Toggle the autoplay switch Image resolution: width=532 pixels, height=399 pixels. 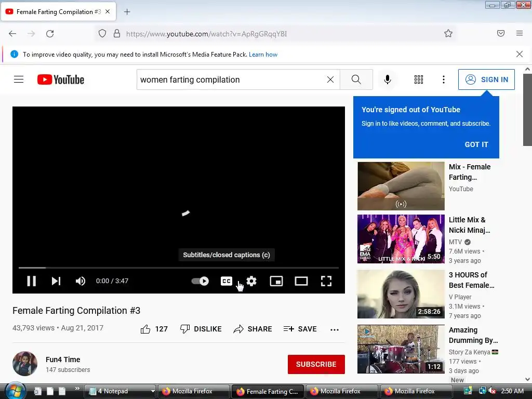click(x=200, y=281)
